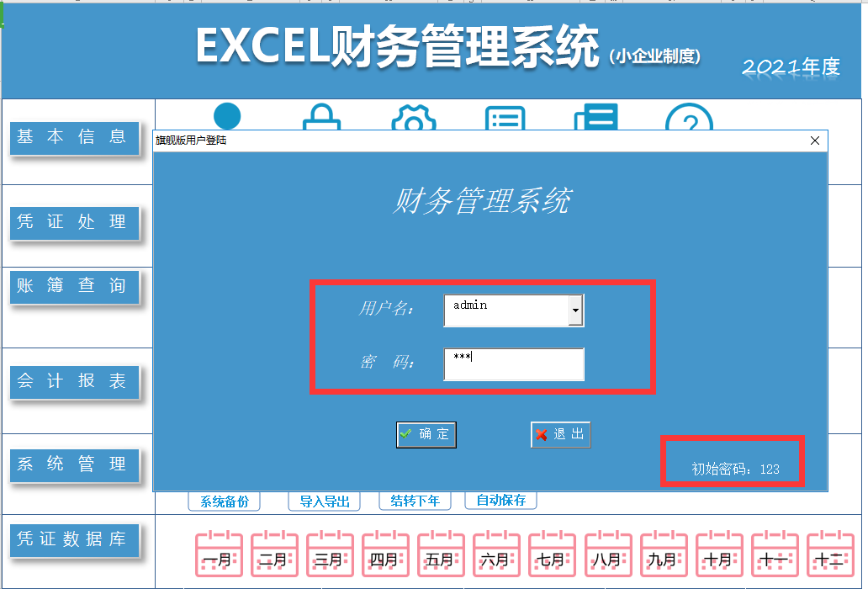Click the 退出 exit button

tap(561, 434)
